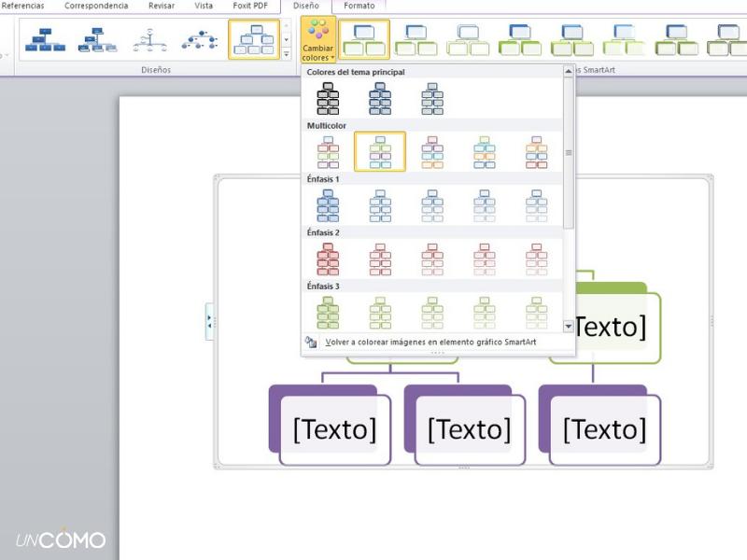Open the Formato ribbon tab
This screenshot has height=560, width=747.
click(x=359, y=6)
